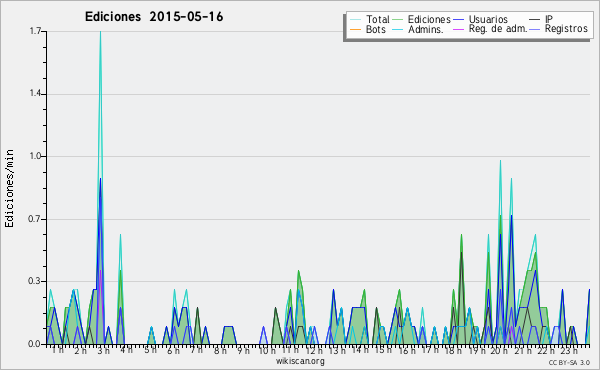Viewport: 600px width, 370px height.
Task: Click the '23 h' x-axis label
Action: pos(569,350)
